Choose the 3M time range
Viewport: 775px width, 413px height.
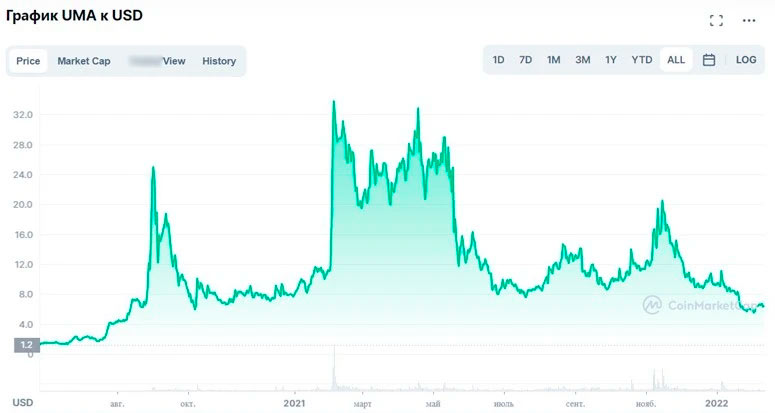tap(582, 60)
